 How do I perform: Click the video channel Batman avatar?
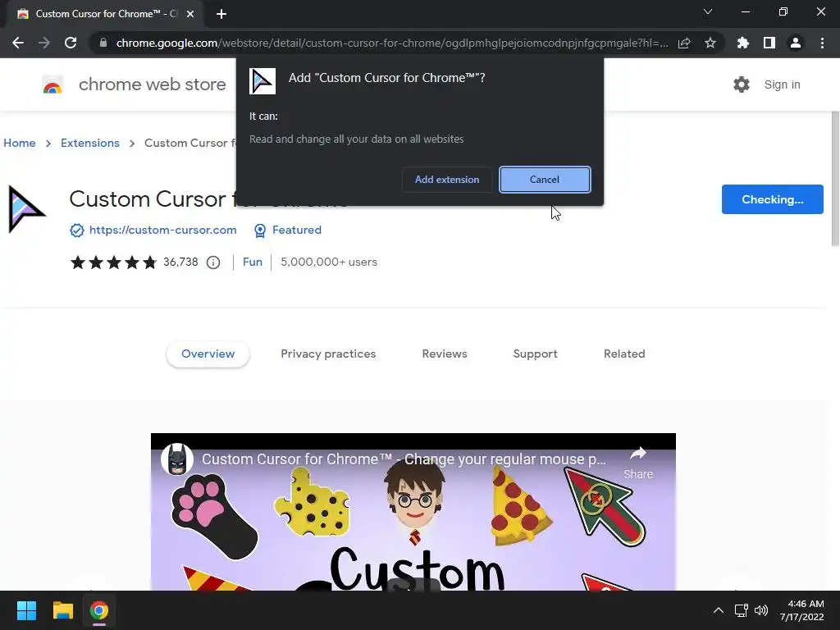coord(177,459)
